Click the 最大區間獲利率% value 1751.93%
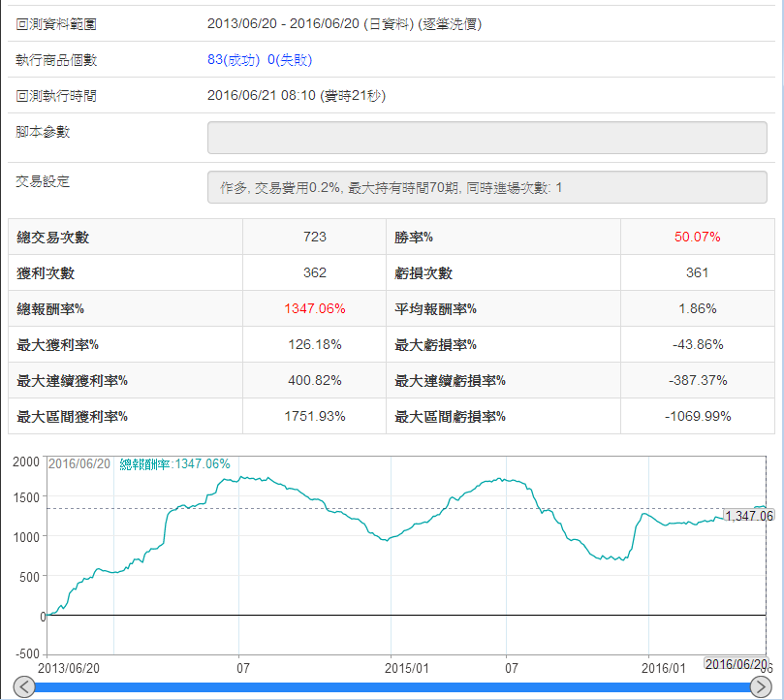The image size is (784, 700). tap(314, 416)
